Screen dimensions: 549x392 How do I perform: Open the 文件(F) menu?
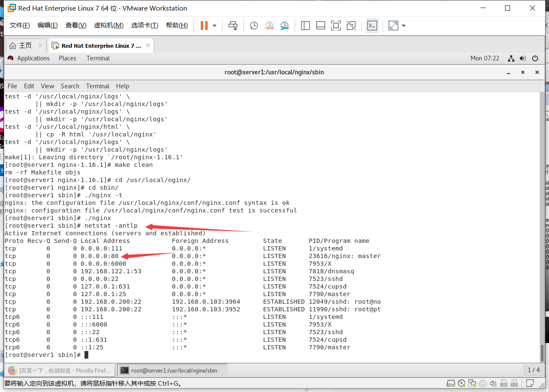20,25
